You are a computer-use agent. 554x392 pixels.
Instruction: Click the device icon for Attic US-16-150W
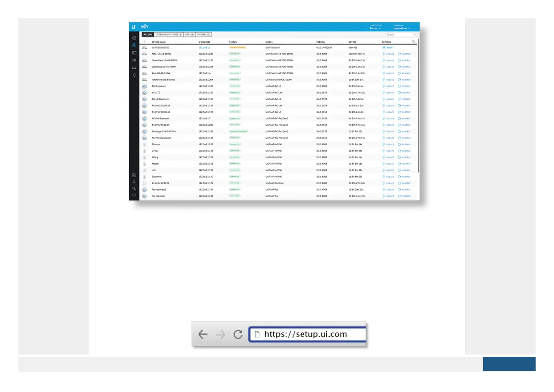click(x=144, y=54)
